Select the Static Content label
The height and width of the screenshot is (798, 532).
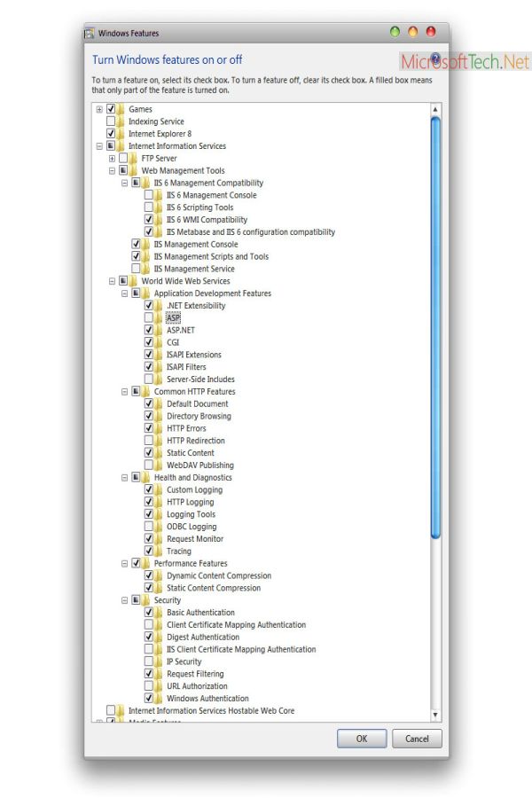[x=191, y=452]
